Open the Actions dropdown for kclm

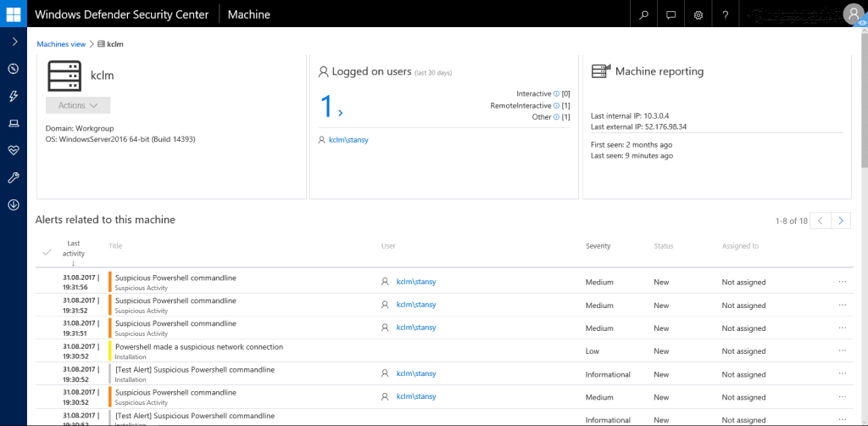pos(78,105)
